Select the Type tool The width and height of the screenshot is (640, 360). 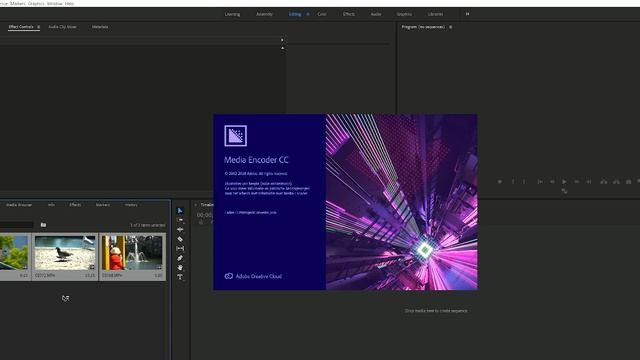pos(180,277)
